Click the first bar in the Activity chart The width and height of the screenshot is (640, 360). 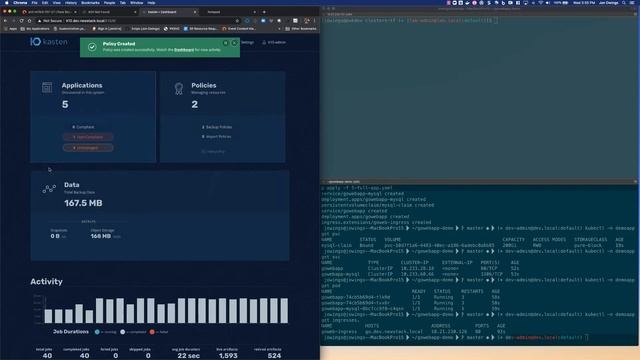click(48, 316)
